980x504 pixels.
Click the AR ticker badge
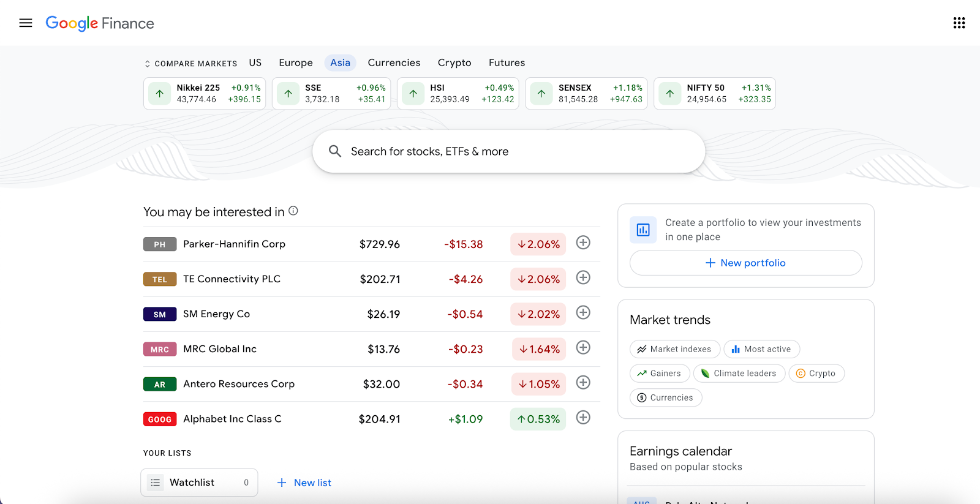coord(160,384)
